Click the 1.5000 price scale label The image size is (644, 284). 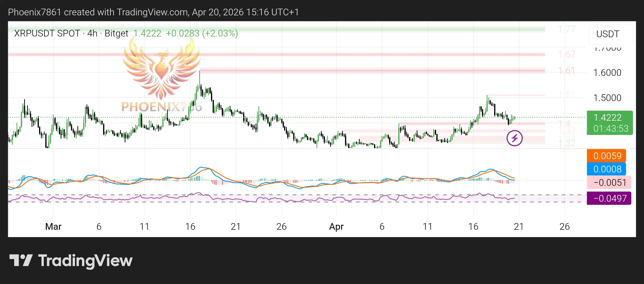(x=607, y=97)
